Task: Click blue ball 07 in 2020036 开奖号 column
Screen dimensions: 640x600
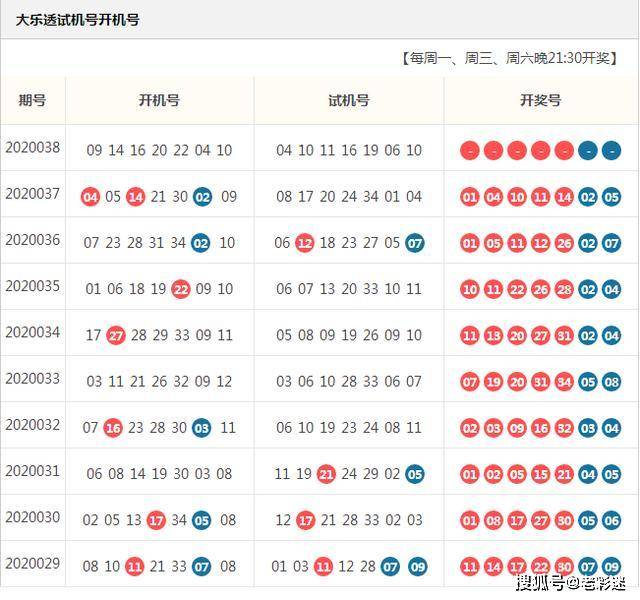Action: coord(611,243)
